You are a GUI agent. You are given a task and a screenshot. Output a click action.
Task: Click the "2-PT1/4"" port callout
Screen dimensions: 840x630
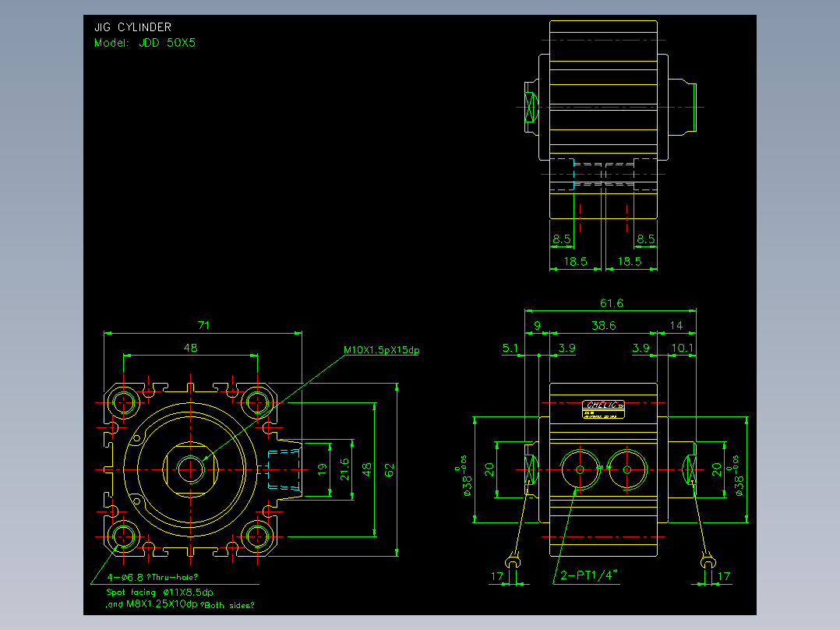pyautogui.click(x=589, y=575)
